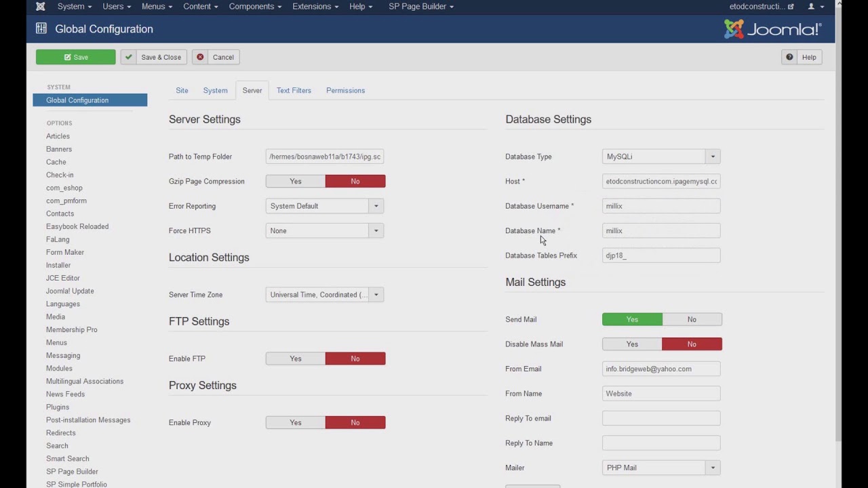Set Gzip Page Compression to Yes
Image resolution: width=868 pixels, height=488 pixels.
pos(296,181)
